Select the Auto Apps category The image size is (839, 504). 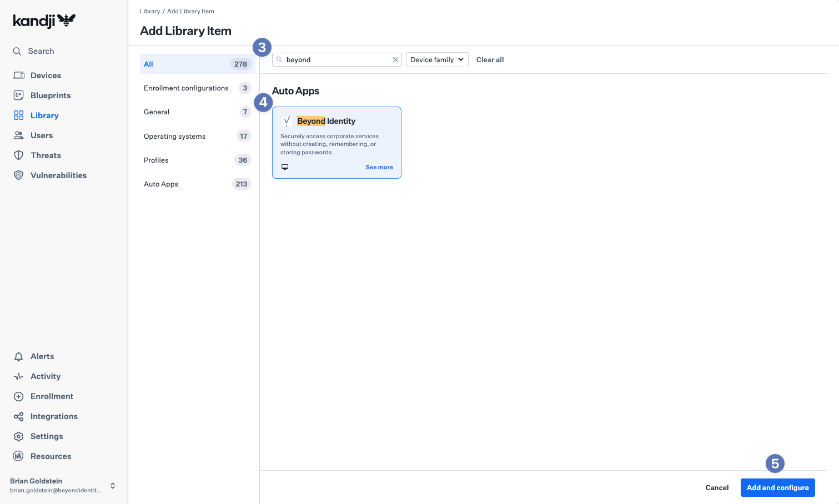pos(161,184)
